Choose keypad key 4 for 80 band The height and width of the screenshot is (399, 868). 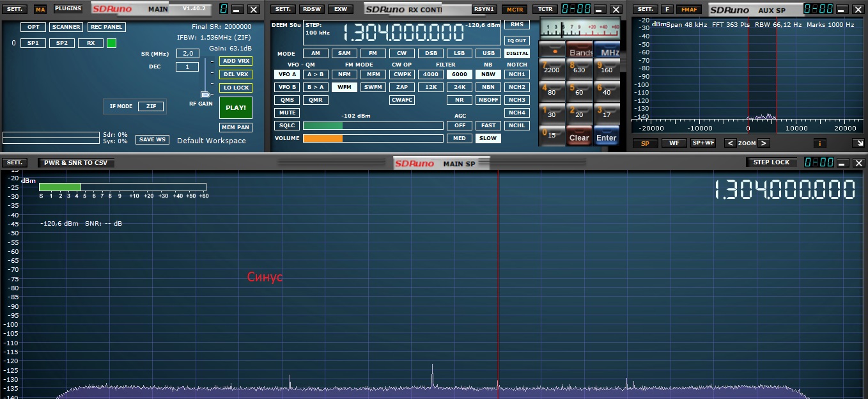tap(552, 91)
